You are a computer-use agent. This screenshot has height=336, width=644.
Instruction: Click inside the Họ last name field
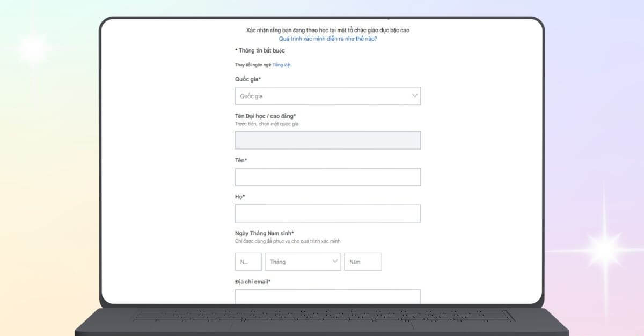pyautogui.click(x=327, y=213)
